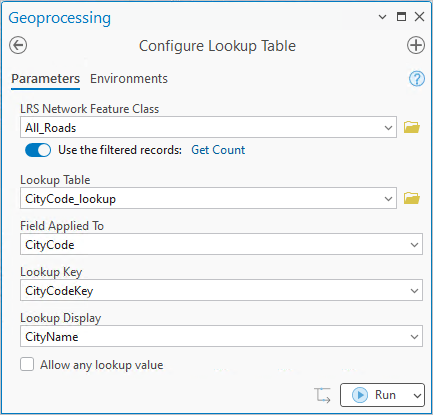Viewport: 433px width, 415px height.
Task: Expand the Lookup Table dropdown arrow
Action: pos(388,199)
